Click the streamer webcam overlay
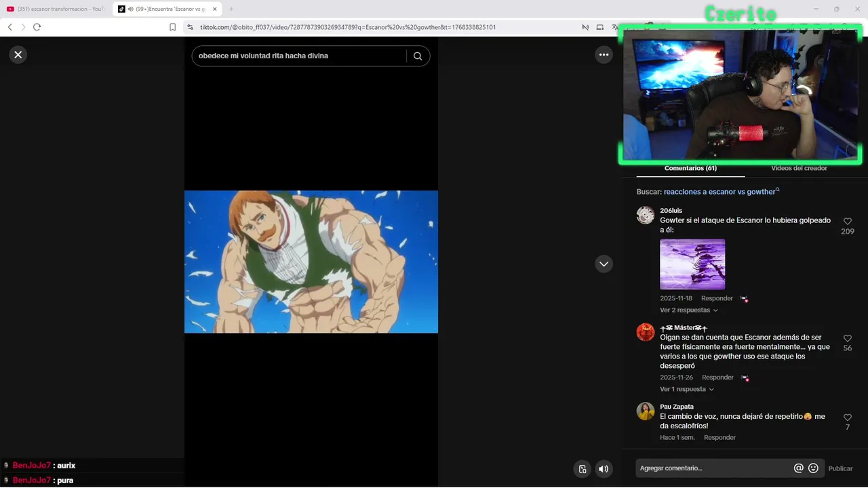The image size is (868, 488). 740,94
